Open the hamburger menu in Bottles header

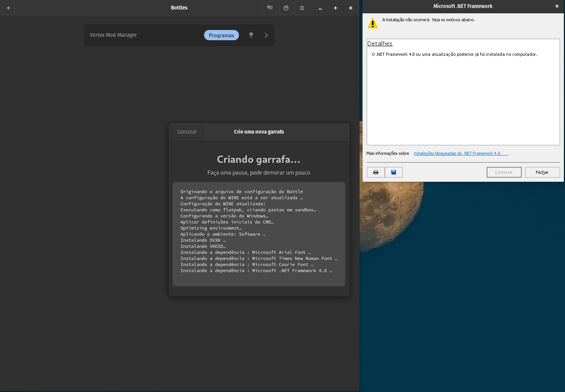coord(302,8)
